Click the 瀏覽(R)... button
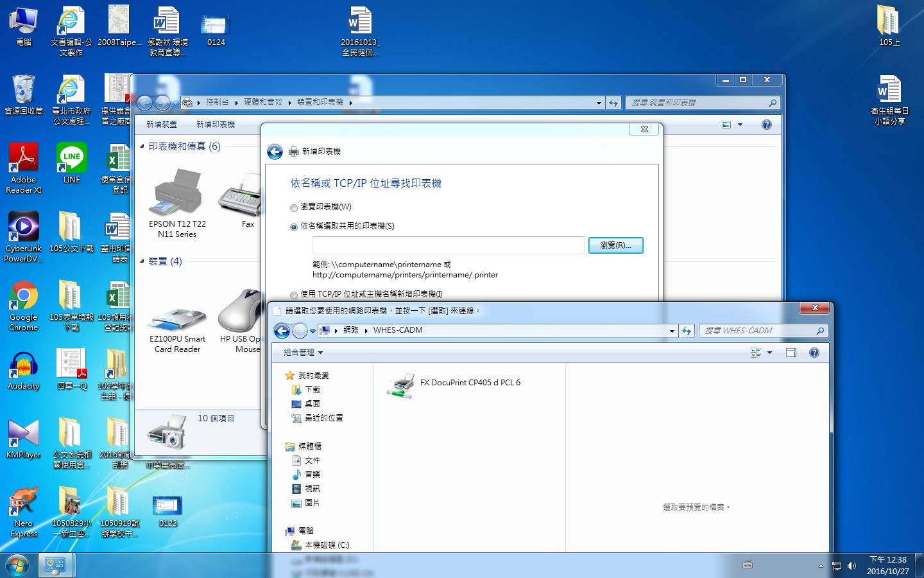 615,245
